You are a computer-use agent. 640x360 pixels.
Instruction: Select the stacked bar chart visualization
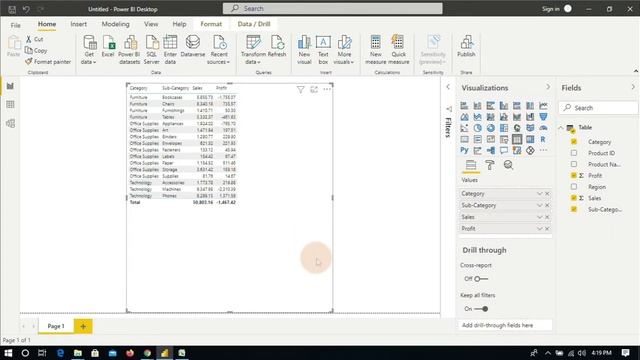(464, 106)
